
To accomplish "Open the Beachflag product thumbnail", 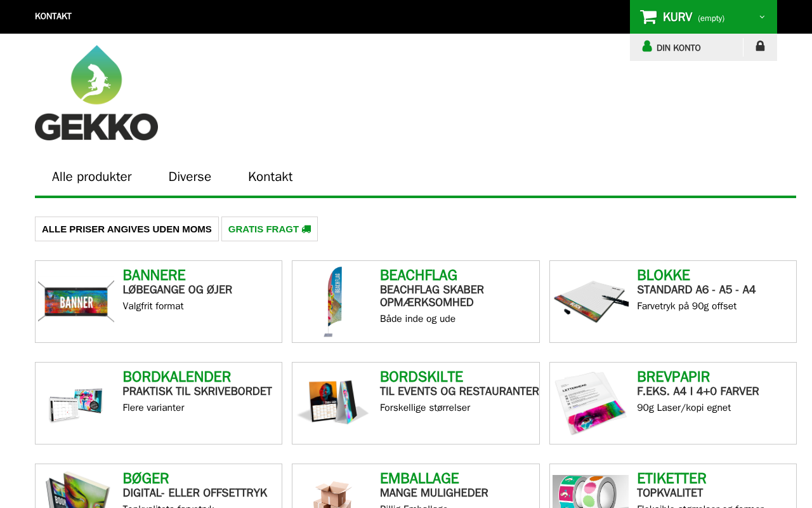I will click(333, 302).
